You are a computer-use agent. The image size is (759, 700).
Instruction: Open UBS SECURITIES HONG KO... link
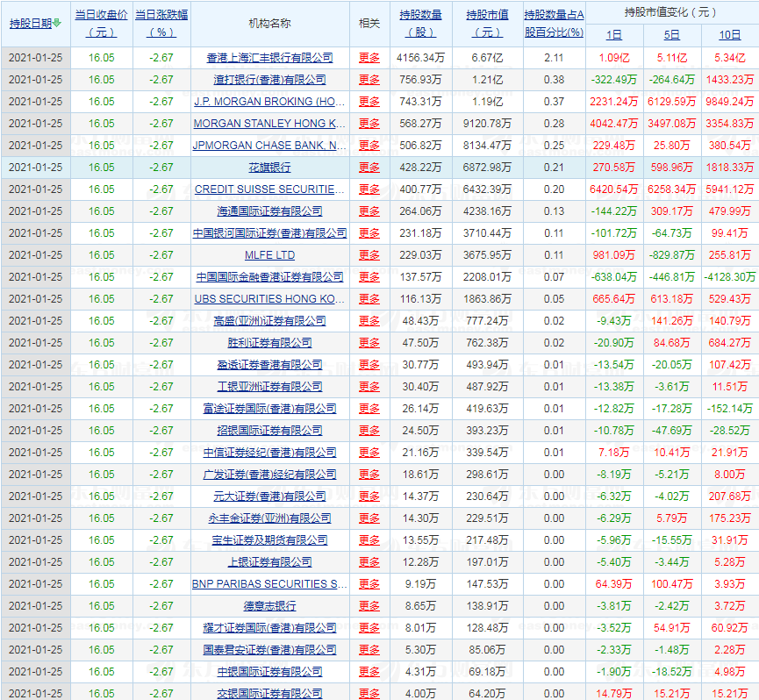(x=269, y=299)
